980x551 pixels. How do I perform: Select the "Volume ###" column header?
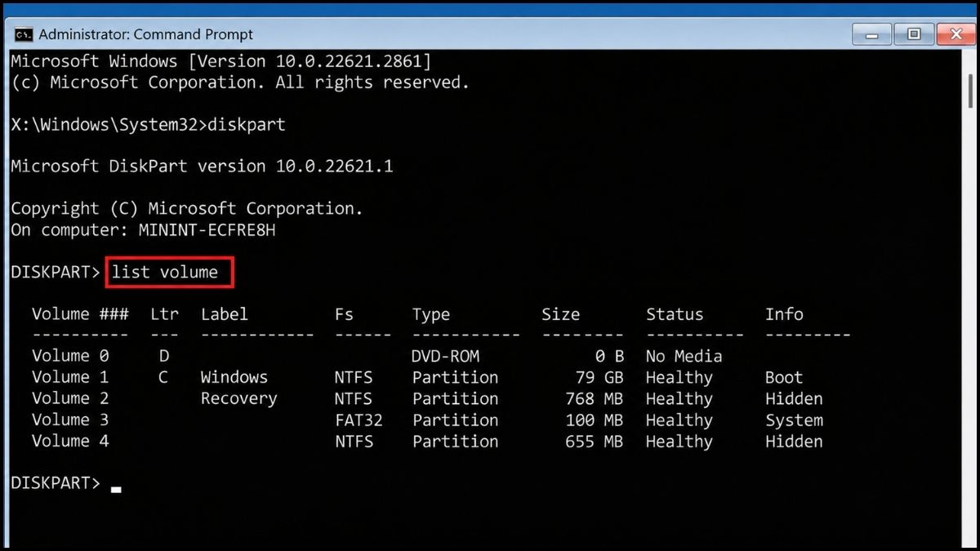pyautogui.click(x=80, y=314)
